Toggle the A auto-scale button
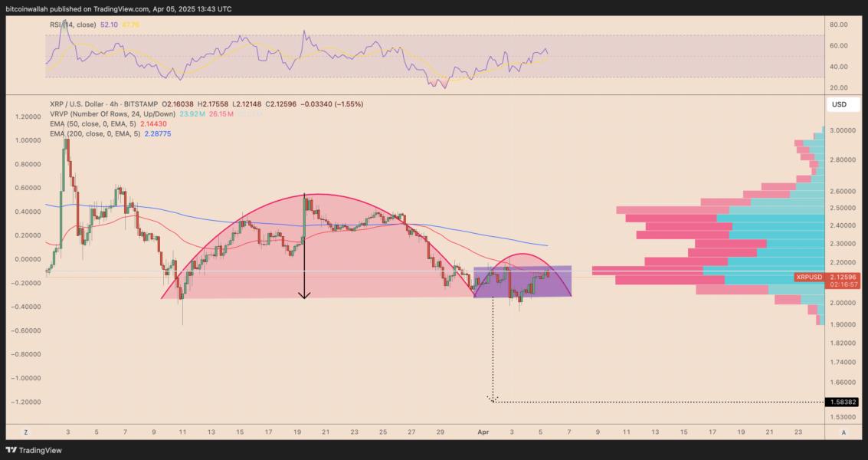Screen dimensions: 868x460 843,432
